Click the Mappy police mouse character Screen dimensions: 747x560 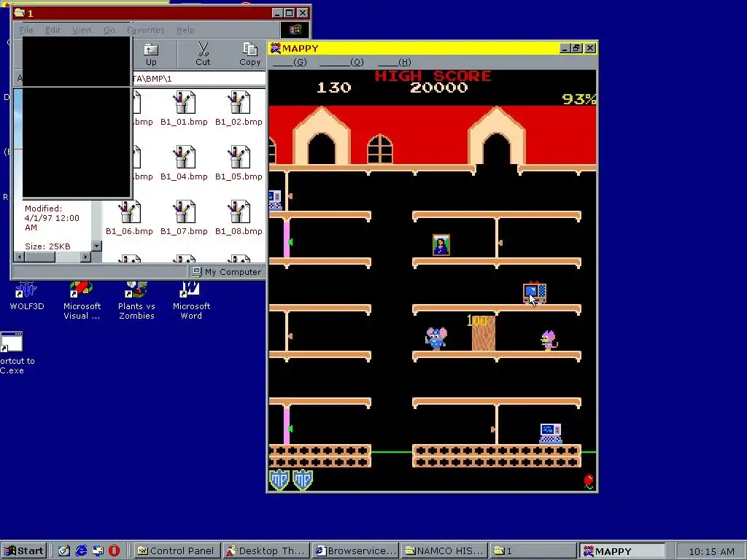[x=436, y=338]
